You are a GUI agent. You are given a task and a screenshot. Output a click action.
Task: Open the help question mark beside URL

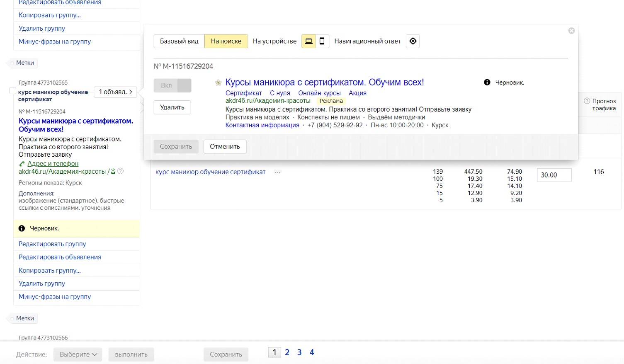[121, 171]
